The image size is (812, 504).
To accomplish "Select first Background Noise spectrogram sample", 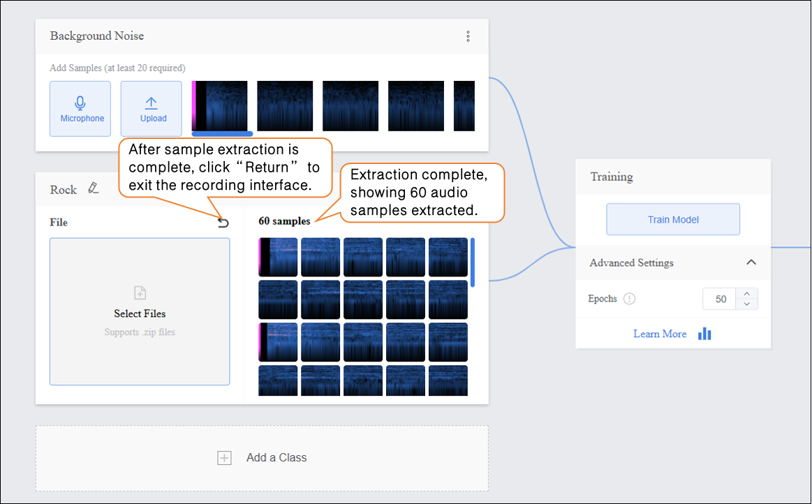I will pyautogui.click(x=220, y=106).
